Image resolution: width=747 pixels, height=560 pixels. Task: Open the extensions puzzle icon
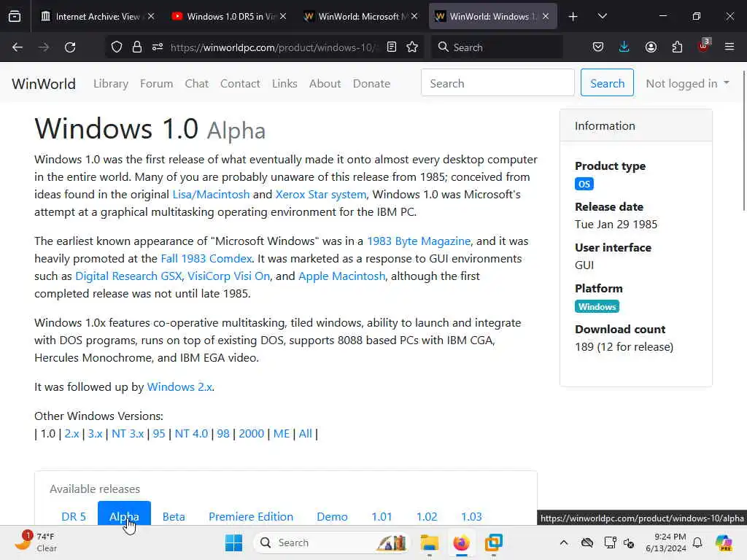[677, 47]
